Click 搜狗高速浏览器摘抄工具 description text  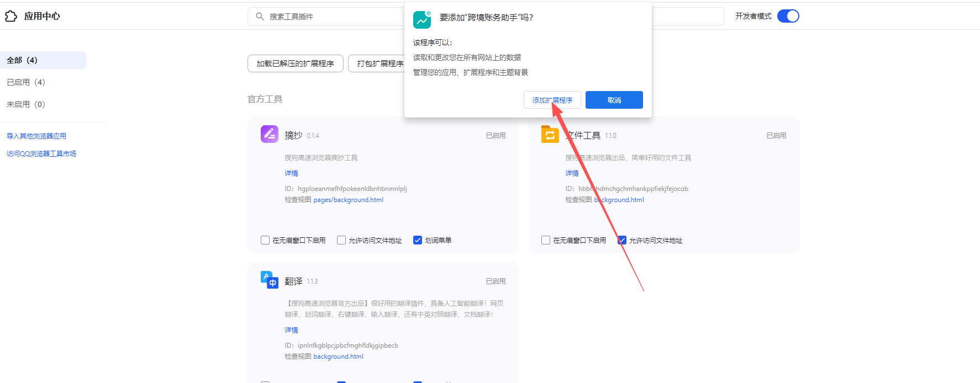321,158
